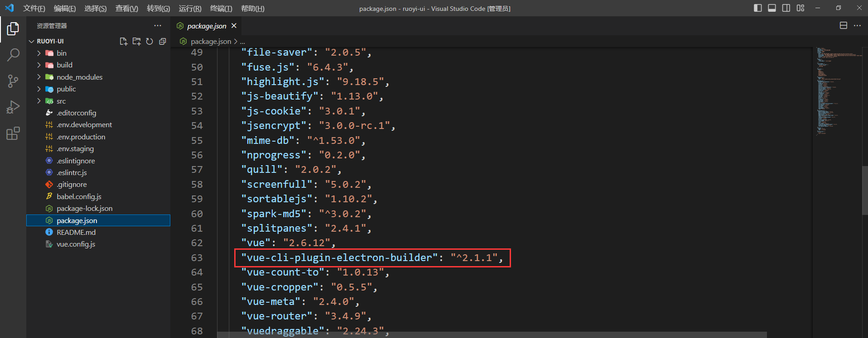Expand the src folder
This screenshot has width=868, height=338.
61,101
